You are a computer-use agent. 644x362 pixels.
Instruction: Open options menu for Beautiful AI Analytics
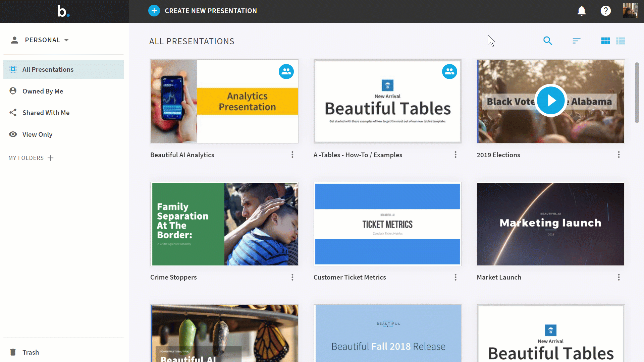[292, 155]
